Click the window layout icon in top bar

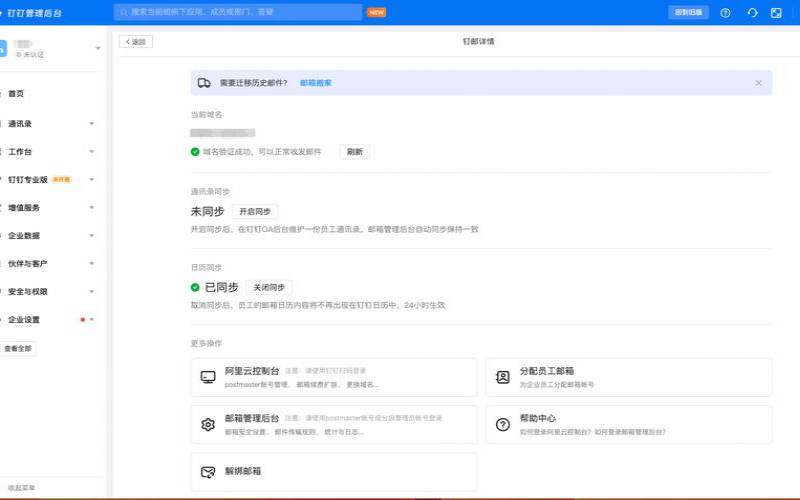[x=776, y=13]
